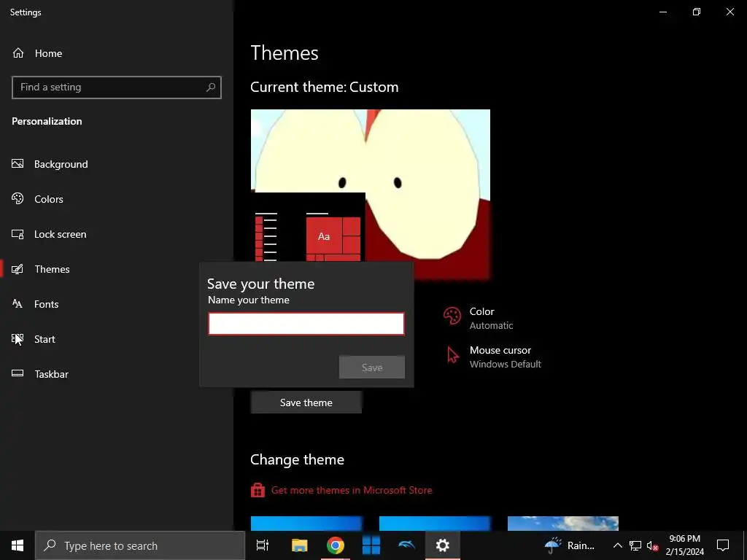Click the muted volume icon in tray

click(652, 545)
